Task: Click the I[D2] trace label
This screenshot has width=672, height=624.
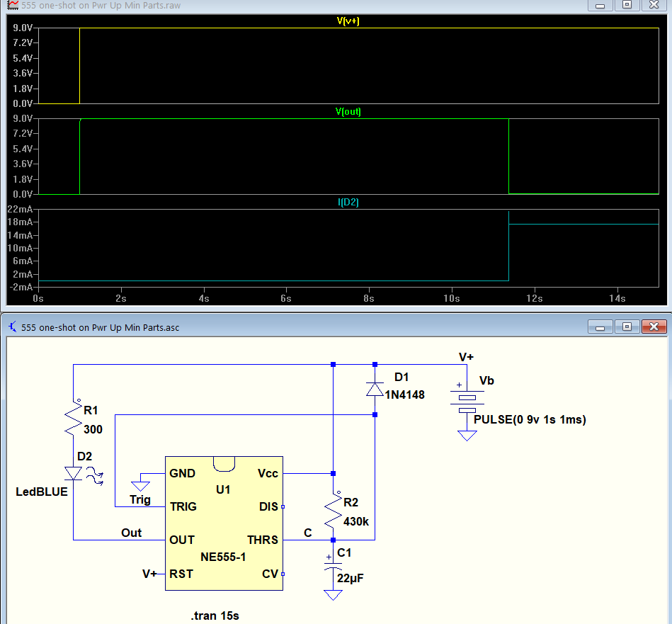Action: click(x=348, y=202)
